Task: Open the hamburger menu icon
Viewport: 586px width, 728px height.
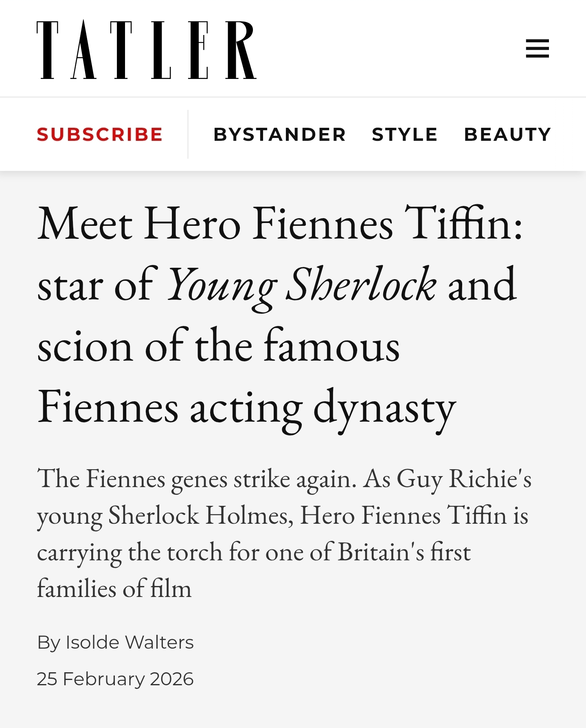Action: (x=537, y=48)
